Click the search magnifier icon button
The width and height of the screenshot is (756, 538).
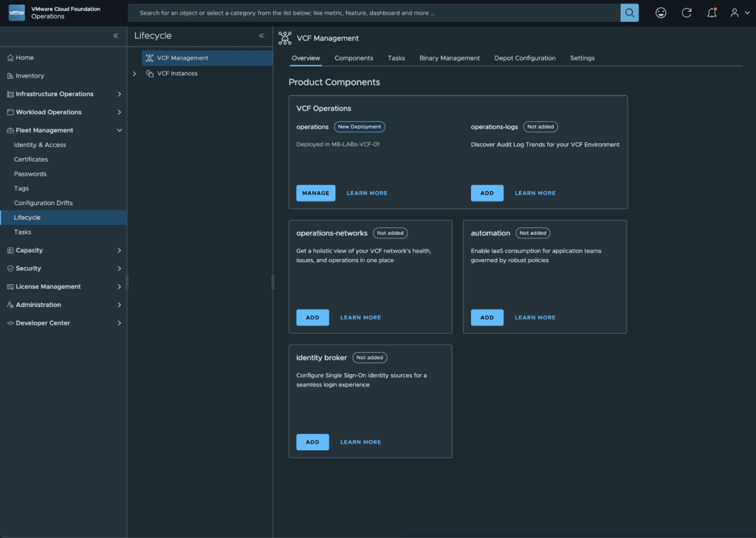click(629, 13)
